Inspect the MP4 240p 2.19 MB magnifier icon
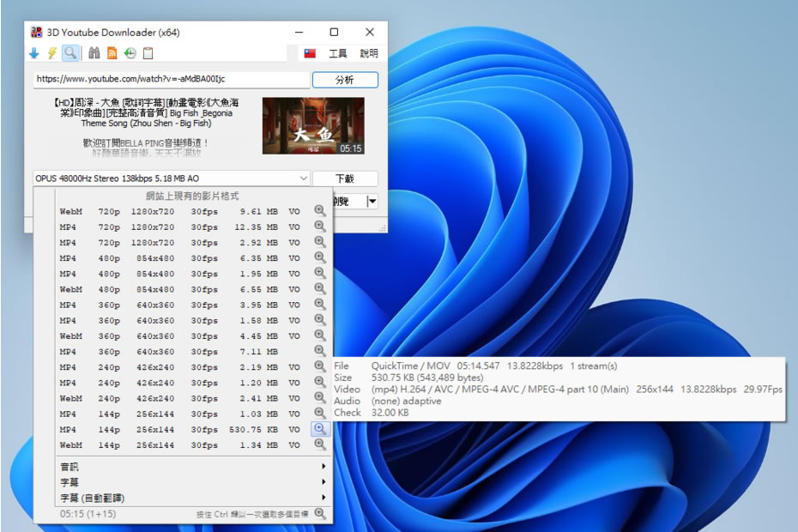 pos(319,366)
